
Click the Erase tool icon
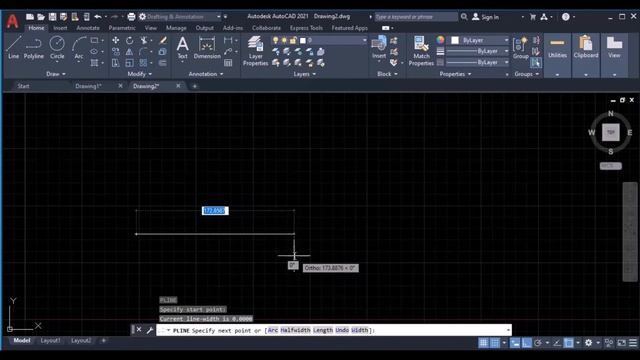tap(163, 40)
